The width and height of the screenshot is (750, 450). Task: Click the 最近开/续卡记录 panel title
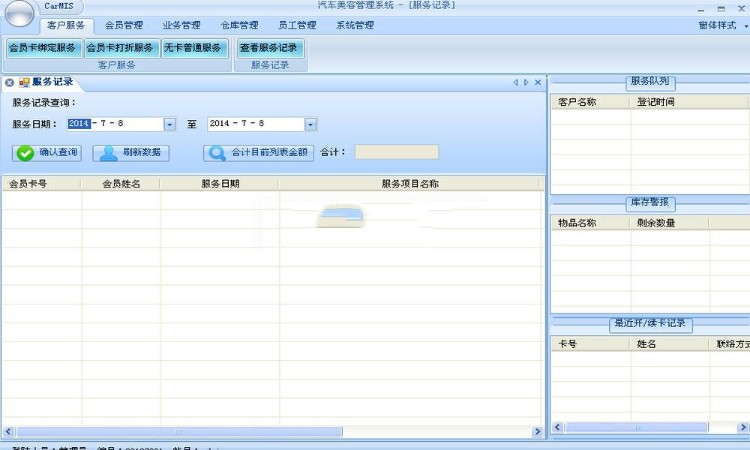tap(650, 323)
